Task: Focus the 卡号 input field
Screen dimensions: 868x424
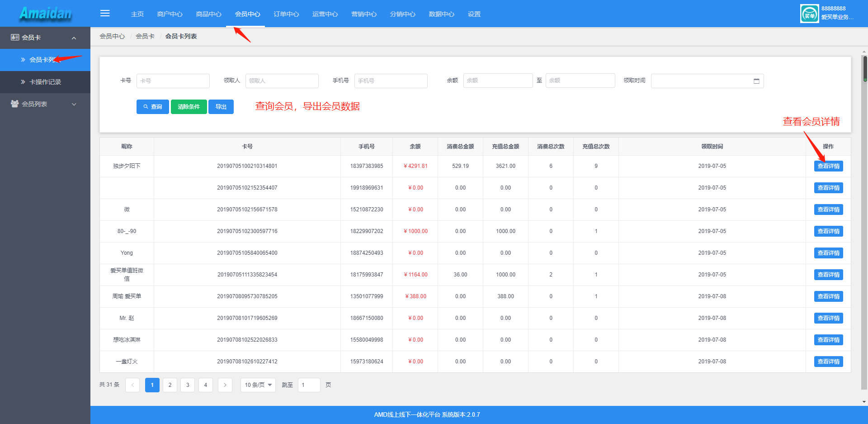Action: click(x=173, y=81)
